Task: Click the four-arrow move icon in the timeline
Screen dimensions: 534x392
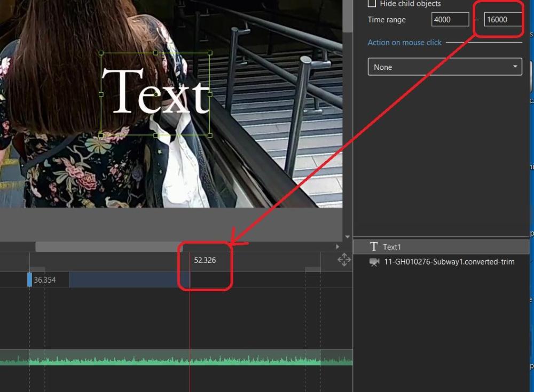Action: (x=344, y=260)
